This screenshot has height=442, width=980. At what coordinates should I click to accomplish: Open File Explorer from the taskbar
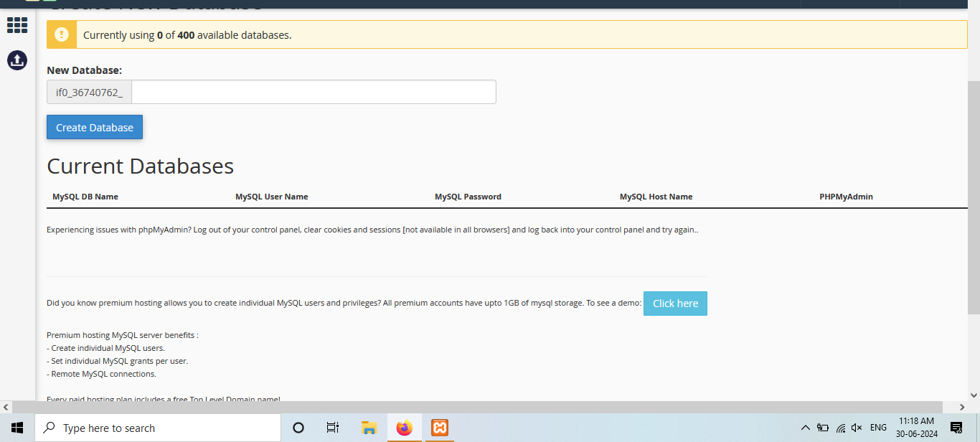[369, 428]
